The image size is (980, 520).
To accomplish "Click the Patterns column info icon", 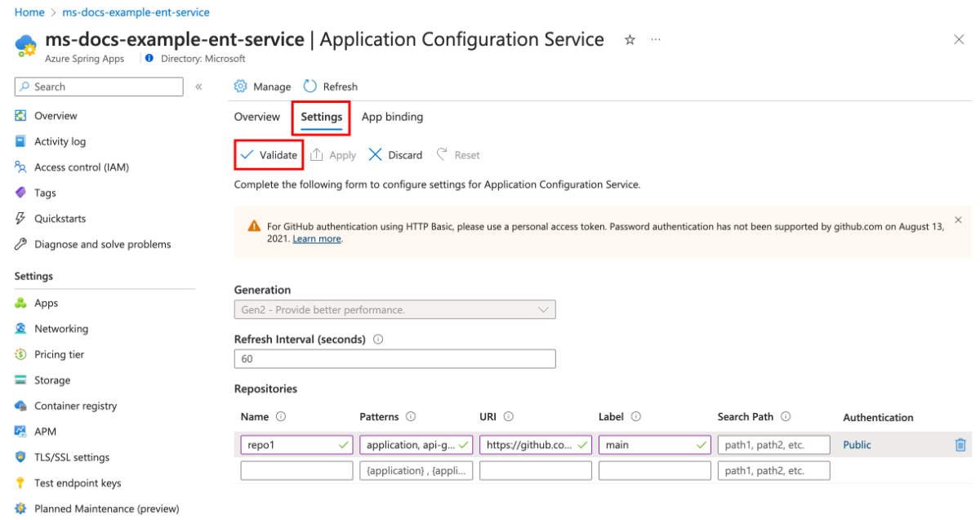I will point(411,417).
